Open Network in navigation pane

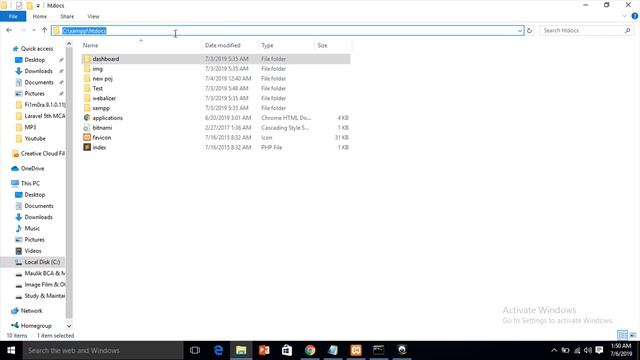coord(31,311)
